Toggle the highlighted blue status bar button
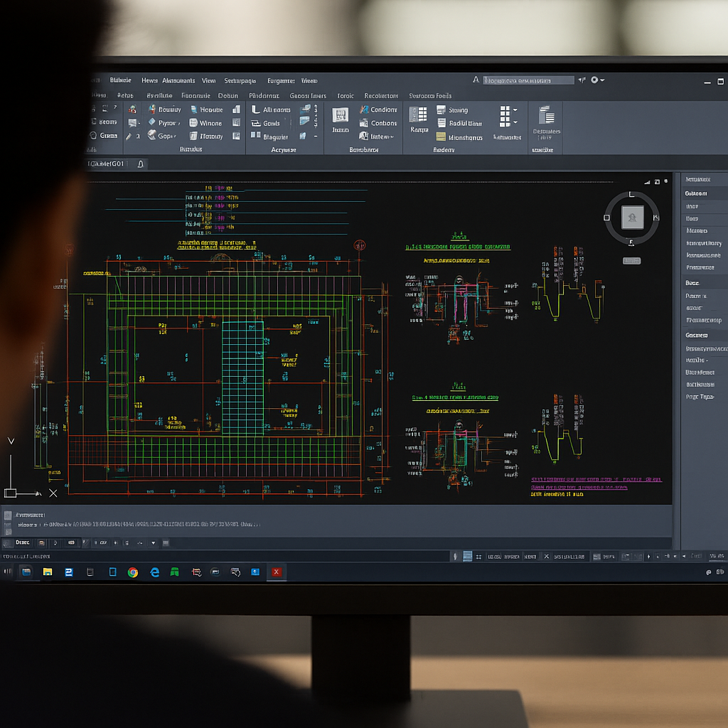 tap(467, 557)
